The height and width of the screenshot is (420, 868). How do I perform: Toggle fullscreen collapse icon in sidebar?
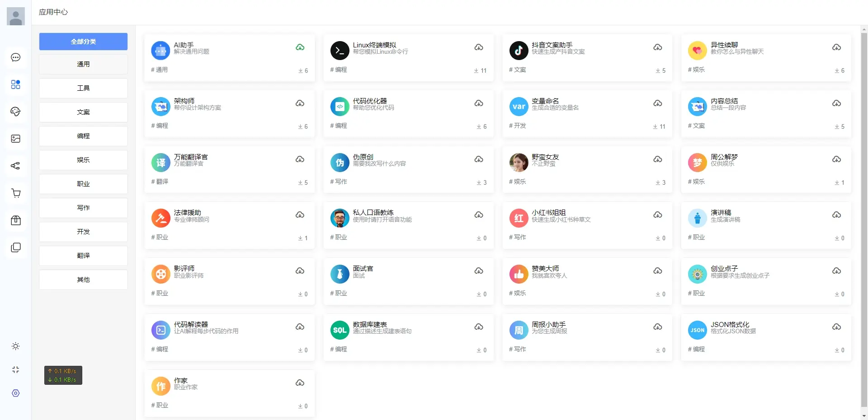[15, 370]
